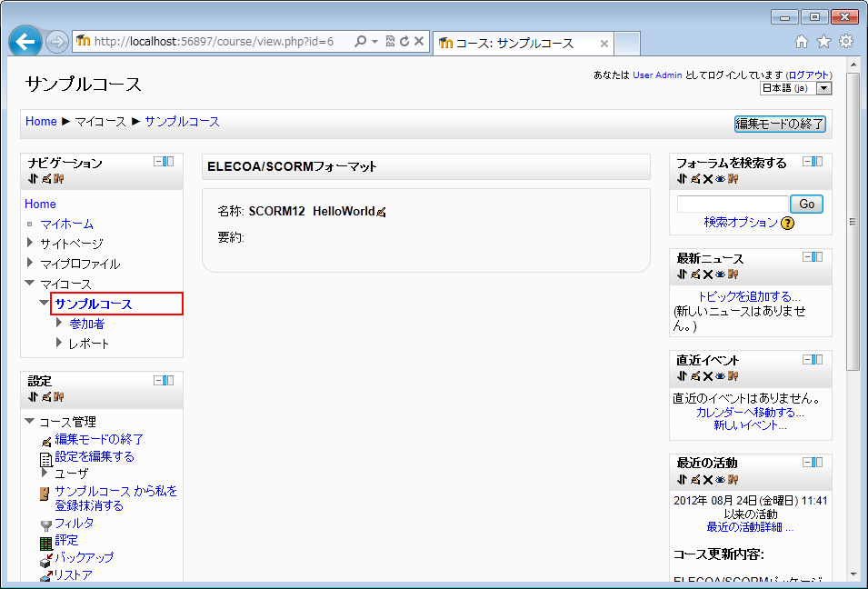Click the edit pencil icon beside HelloWorld
868x589 pixels.
pos(381,212)
